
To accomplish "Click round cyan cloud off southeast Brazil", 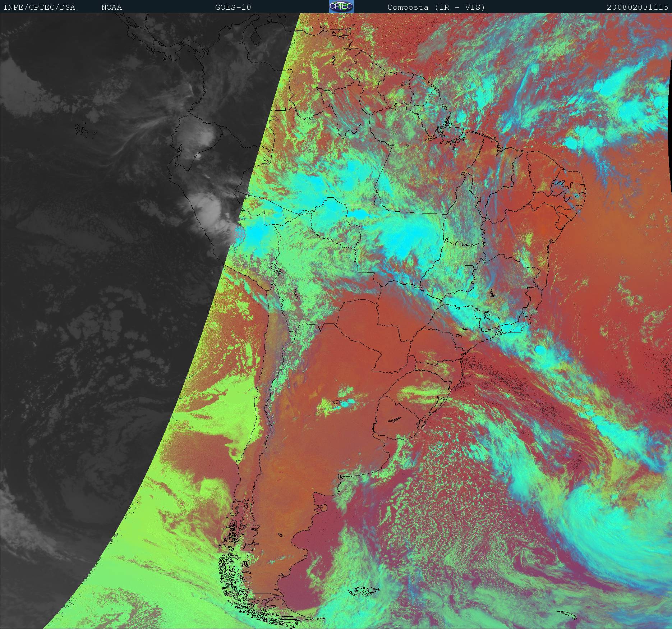I will pyautogui.click(x=539, y=349).
